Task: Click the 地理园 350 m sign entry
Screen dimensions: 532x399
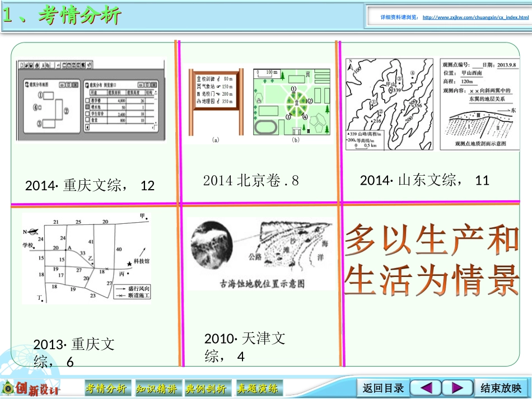Action: [x=215, y=101]
